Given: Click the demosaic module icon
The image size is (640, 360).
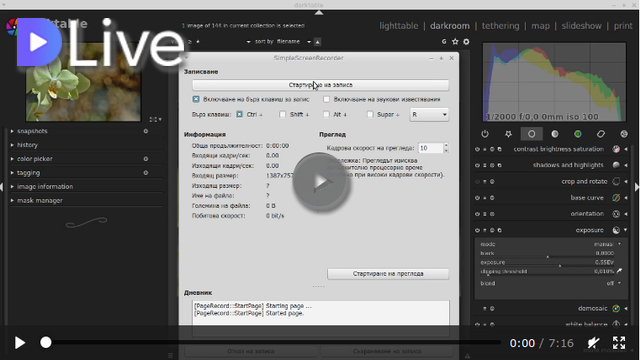Looking at the screenshot, I should 616,309.
